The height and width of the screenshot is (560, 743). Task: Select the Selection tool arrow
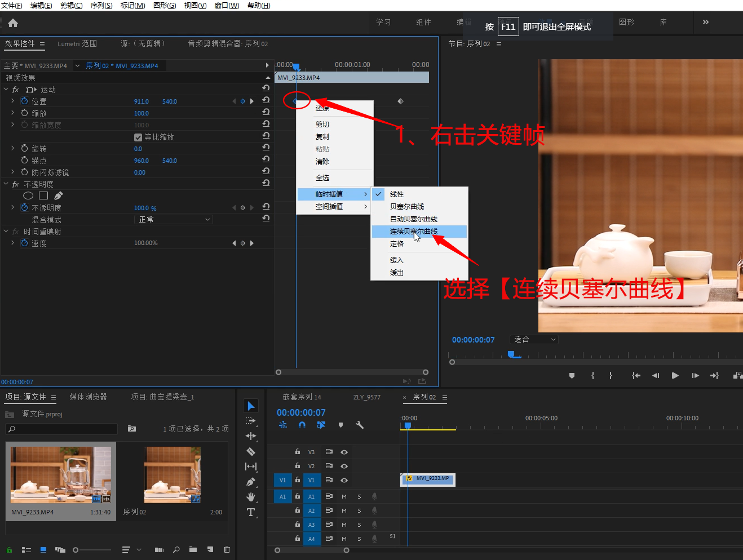tap(251, 406)
